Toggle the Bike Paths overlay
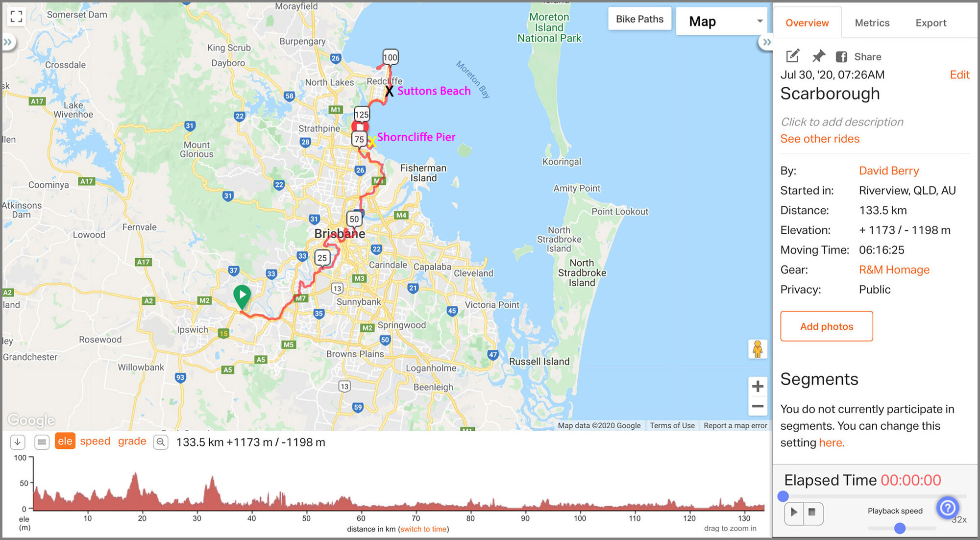This screenshot has height=540, width=980. click(639, 19)
